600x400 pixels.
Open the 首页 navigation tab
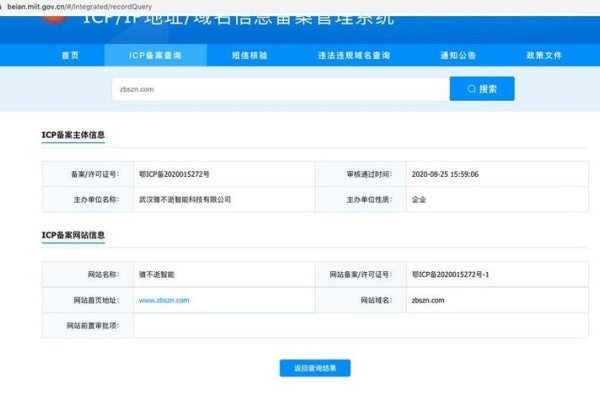click(70, 55)
